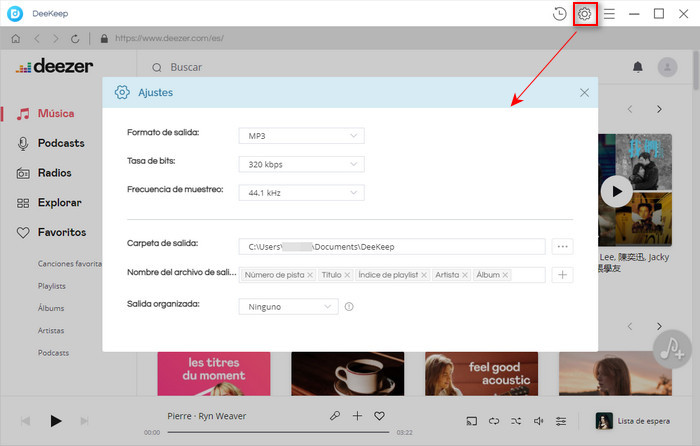Image resolution: width=700 pixels, height=446 pixels.
Task: Go to the browser home page
Action: (16, 39)
